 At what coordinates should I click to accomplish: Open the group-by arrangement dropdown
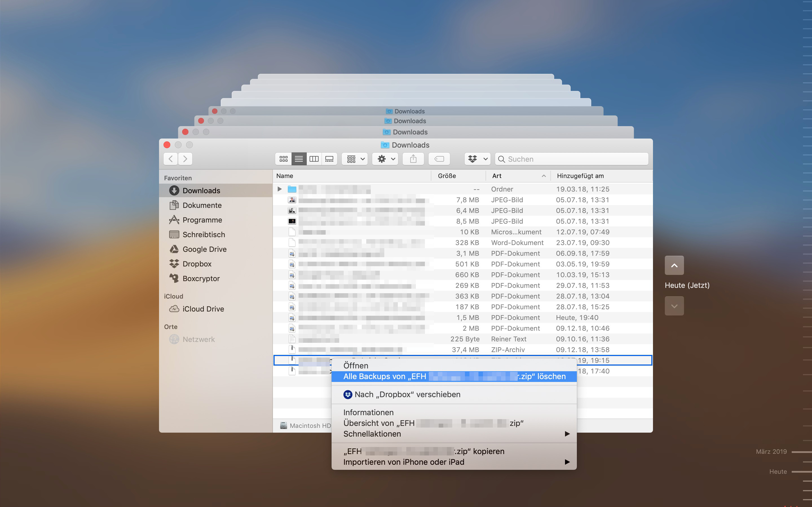coord(355,159)
